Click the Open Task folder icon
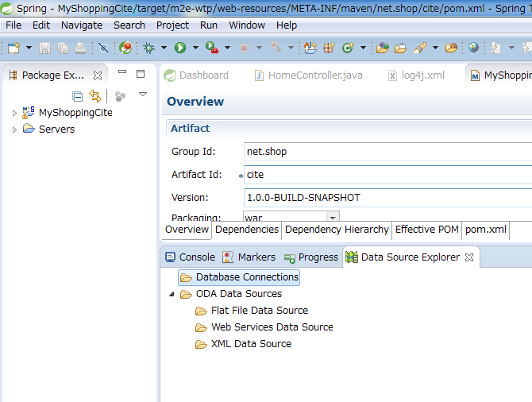This screenshot has width=532, height=402. tap(401, 48)
